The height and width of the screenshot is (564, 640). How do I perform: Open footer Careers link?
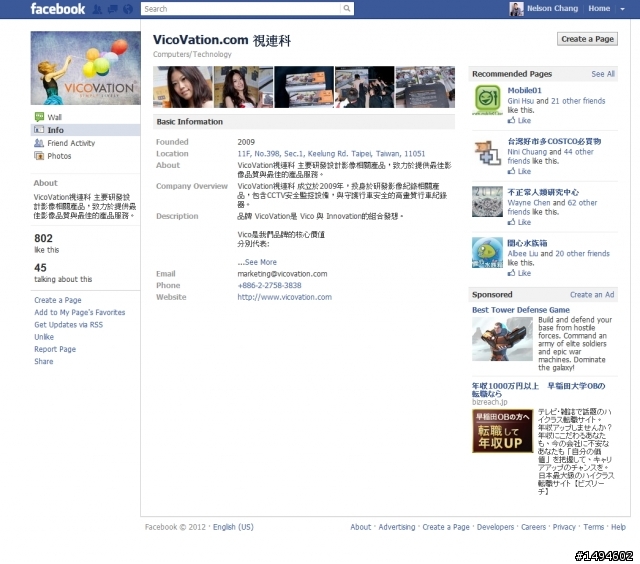533,527
